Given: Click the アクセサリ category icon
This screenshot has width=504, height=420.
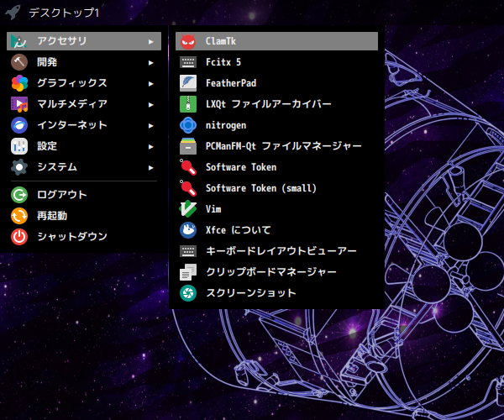Looking at the screenshot, I should (19, 41).
